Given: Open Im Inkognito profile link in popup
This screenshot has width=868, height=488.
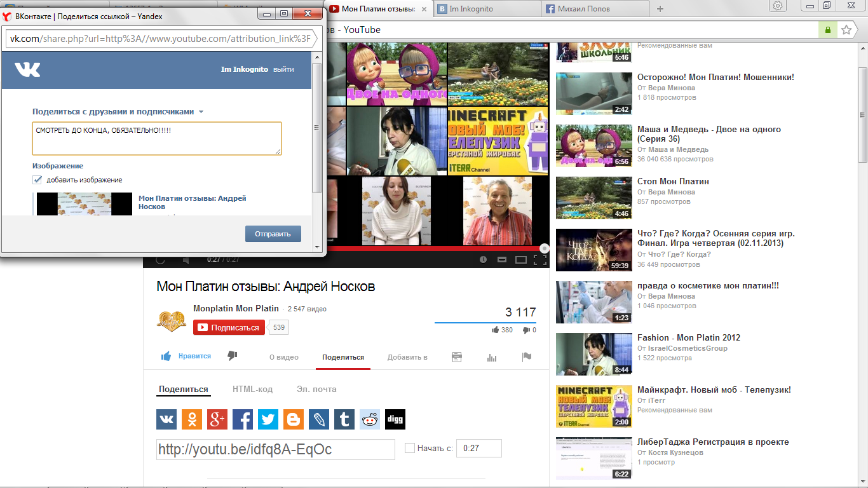Looking at the screenshot, I should coord(245,69).
